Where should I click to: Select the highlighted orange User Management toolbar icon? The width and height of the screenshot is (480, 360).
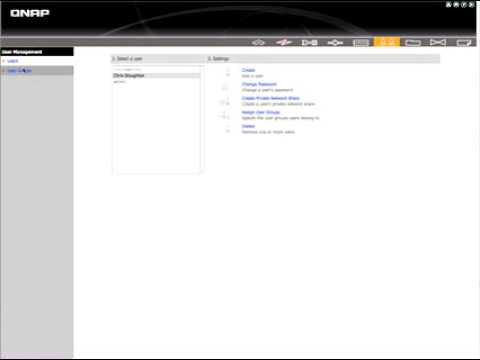click(387, 42)
